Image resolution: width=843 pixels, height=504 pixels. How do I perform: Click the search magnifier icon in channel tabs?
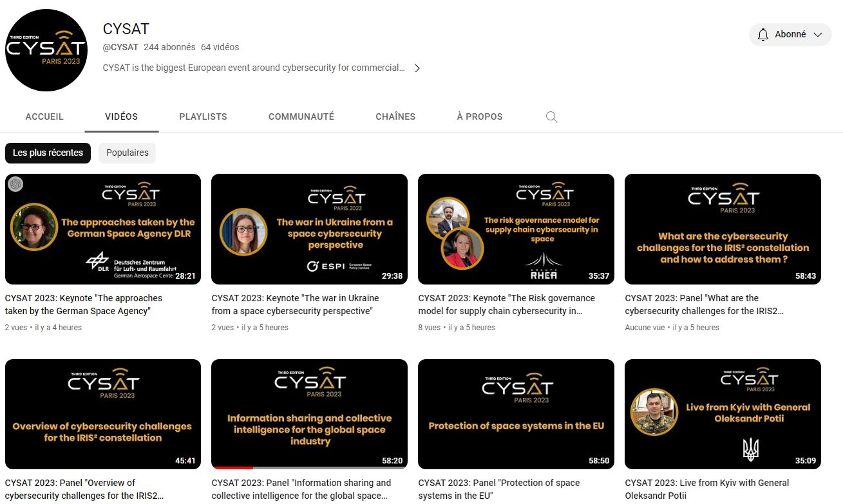pos(551,117)
